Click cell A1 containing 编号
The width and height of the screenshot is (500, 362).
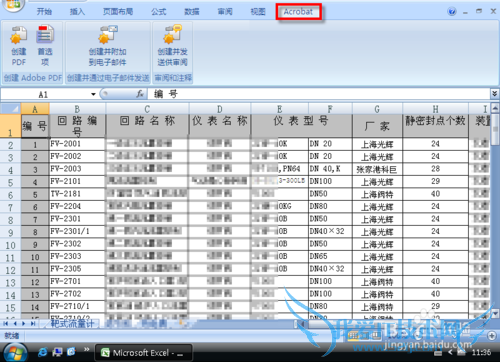(x=35, y=126)
